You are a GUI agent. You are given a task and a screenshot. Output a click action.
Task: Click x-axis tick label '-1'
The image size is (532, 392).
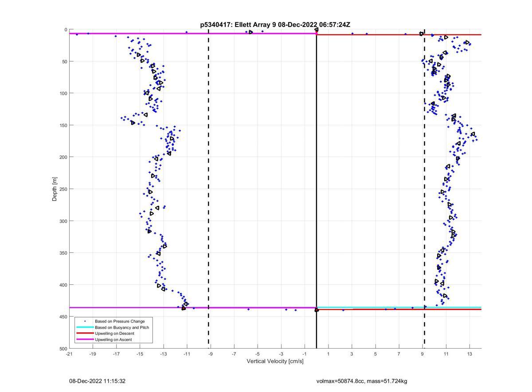tap(305, 354)
